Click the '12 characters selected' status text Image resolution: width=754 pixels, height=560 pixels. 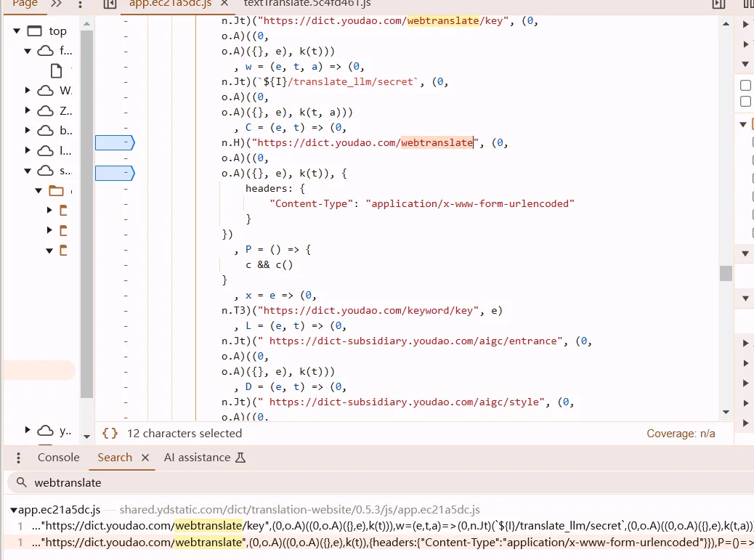[x=185, y=433]
